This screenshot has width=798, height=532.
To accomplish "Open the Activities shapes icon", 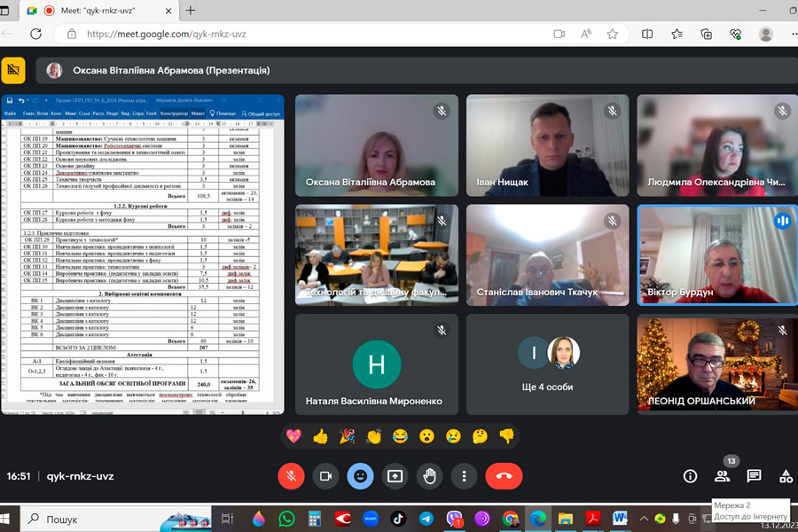I will coord(786,476).
